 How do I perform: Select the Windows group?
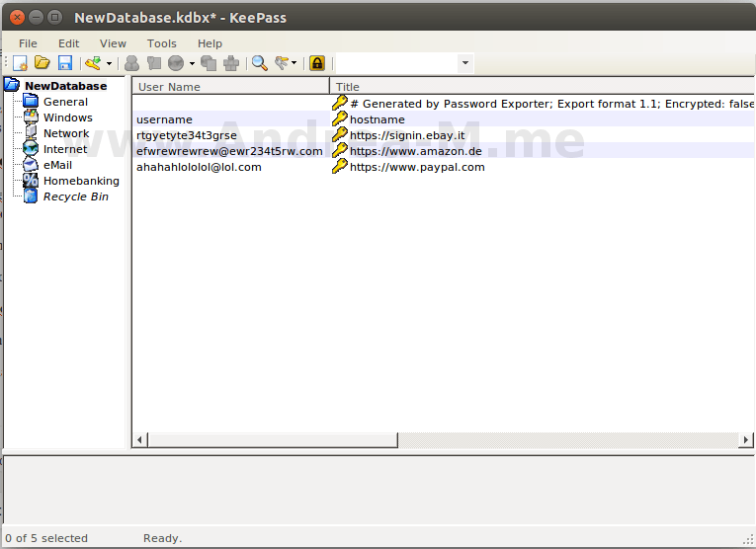pos(68,118)
